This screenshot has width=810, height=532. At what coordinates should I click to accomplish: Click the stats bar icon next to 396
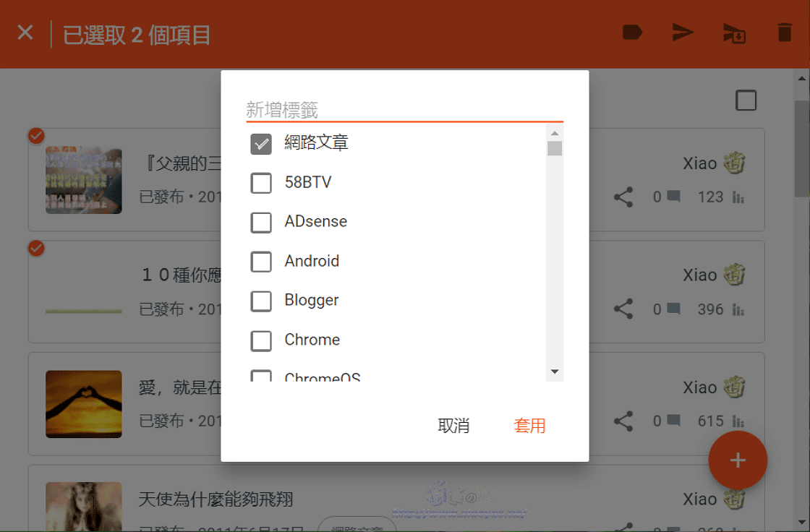[738, 309]
